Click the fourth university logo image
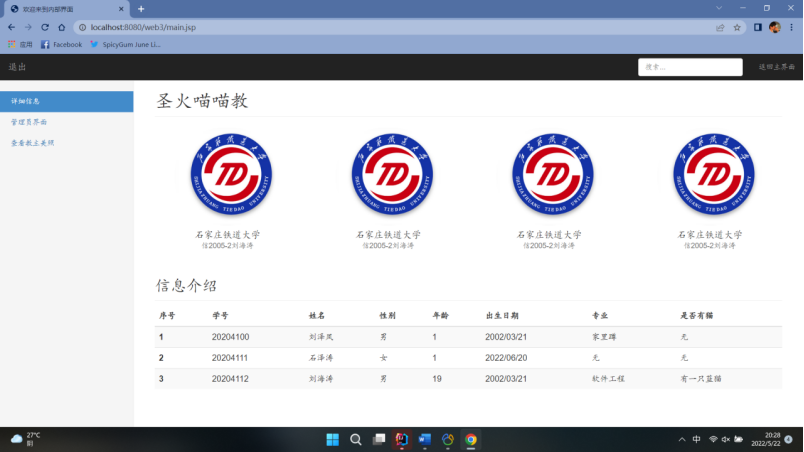 (714, 174)
